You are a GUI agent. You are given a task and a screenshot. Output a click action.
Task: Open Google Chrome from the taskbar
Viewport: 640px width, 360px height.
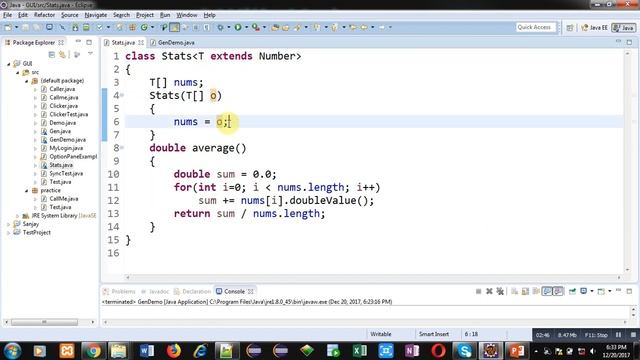point(93,350)
